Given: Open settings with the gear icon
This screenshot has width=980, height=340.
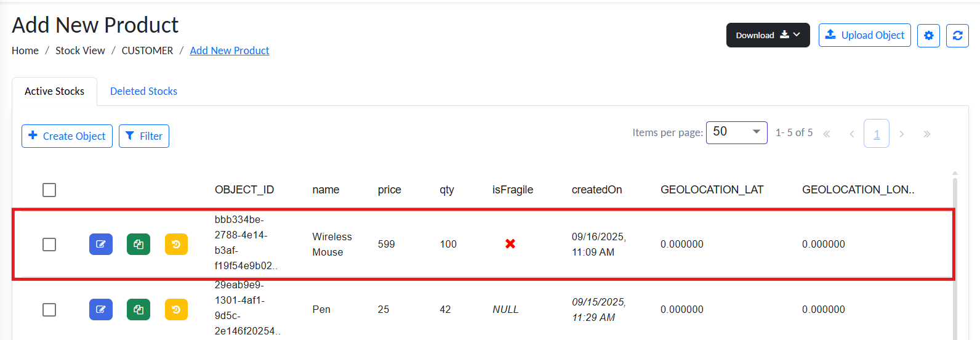Looking at the screenshot, I should tap(928, 36).
